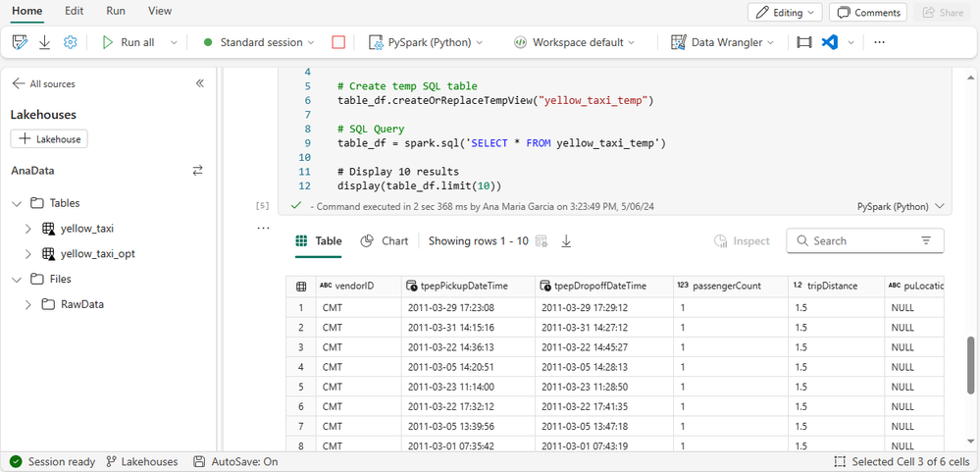The width and height of the screenshot is (980, 472).
Task: Click the vertical notebook scrollbar
Action: pyautogui.click(x=970, y=366)
